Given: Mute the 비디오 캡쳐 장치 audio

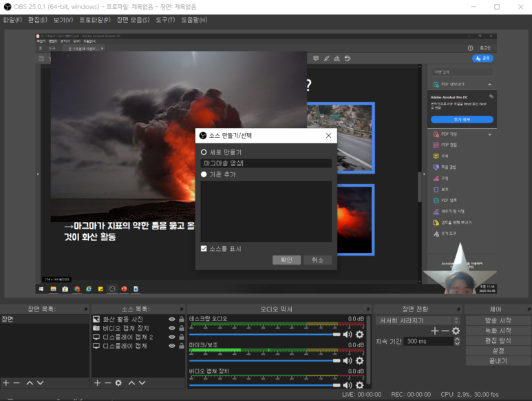Looking at the screenshot, I should [x=348, y=385].
